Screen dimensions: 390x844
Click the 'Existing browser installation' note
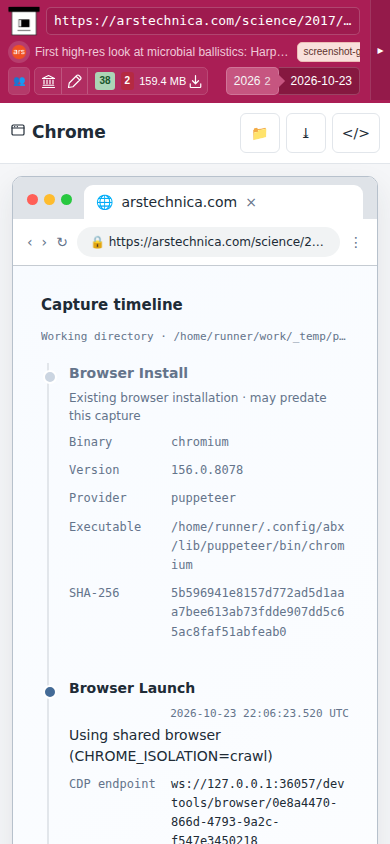[197, 406]
